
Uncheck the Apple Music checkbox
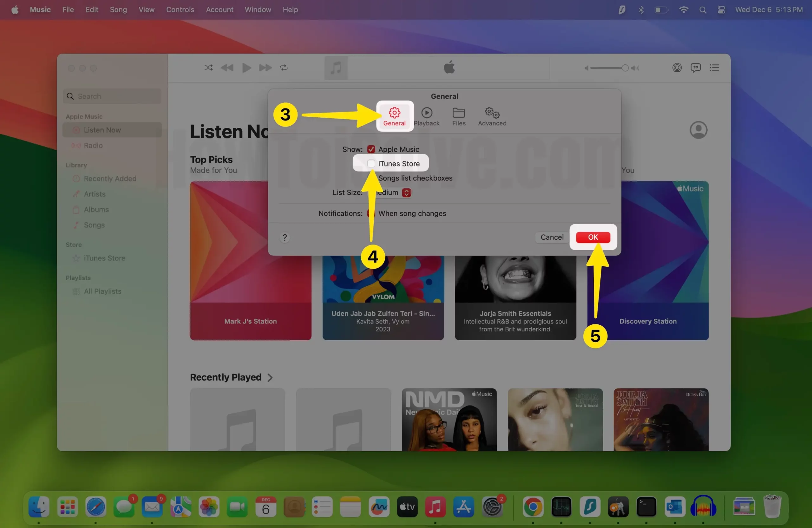(371, 149)
